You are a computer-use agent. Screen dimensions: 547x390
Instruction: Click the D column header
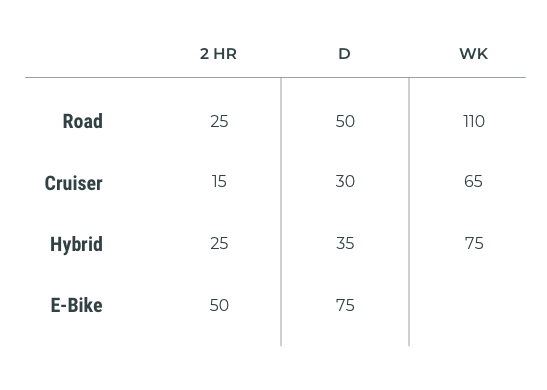pos(344,54)
